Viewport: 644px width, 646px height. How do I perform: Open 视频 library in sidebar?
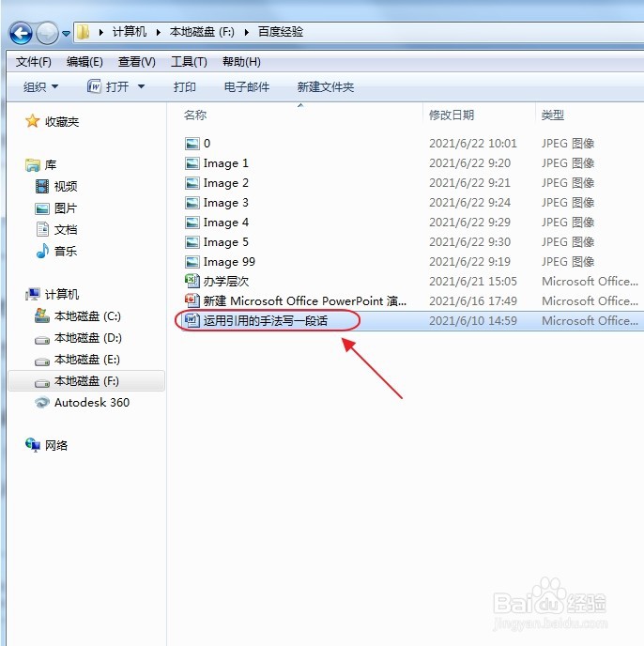click(x=56, y=186)
